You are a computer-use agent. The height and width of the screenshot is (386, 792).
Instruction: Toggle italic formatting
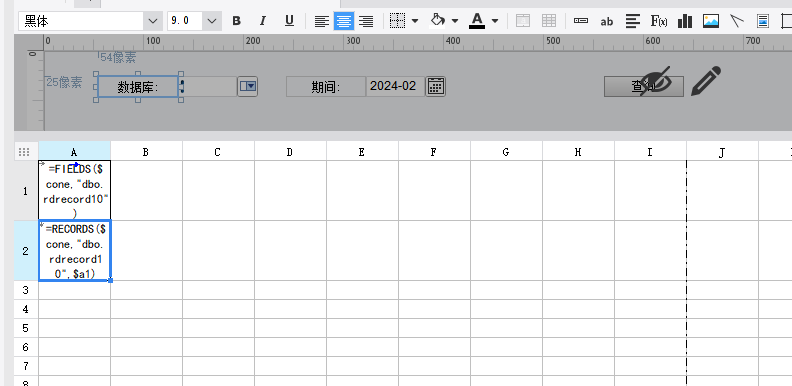[263, 21]
